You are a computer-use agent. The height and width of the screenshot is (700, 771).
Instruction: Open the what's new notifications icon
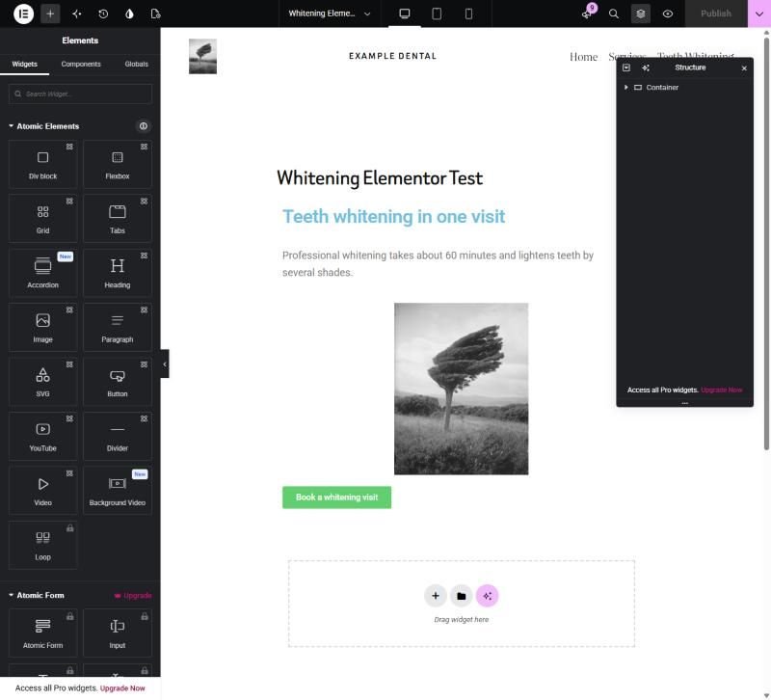[588, 13]
